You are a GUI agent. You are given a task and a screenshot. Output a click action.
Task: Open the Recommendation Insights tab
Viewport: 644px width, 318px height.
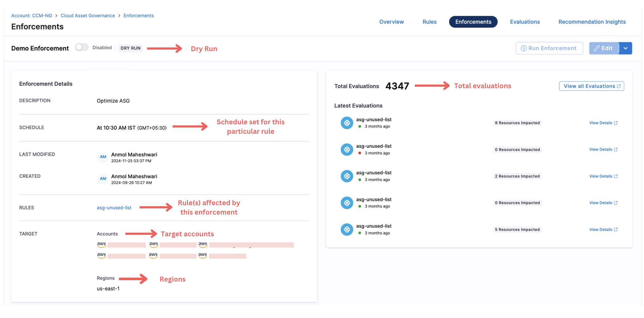[x=592, y=22]
